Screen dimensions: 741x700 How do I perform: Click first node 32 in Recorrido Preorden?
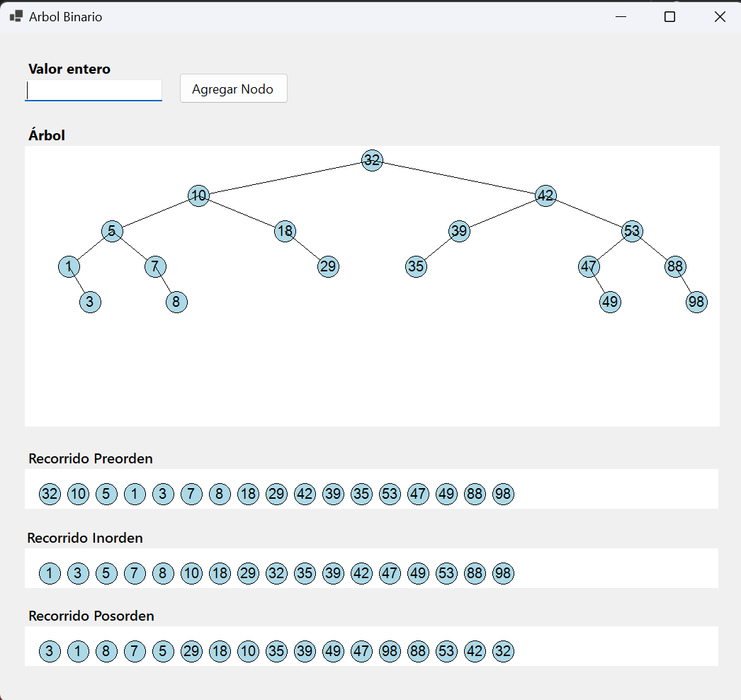[x=50, y=494]
